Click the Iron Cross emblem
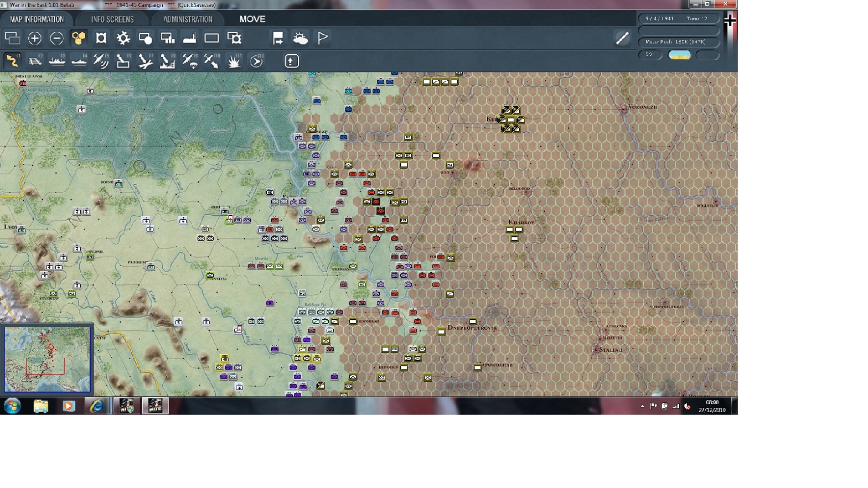This screenshot has width=868, height=488. coord(730,20)
